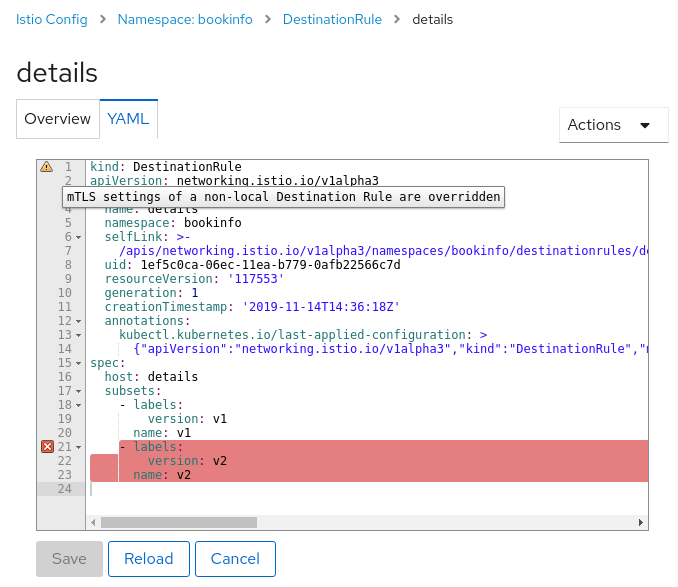Image resolution: width=678 pixels, height=587 pixels.
Task: Open Namespace: bookinfo breadcrumb link
Action: pos(185,19)
